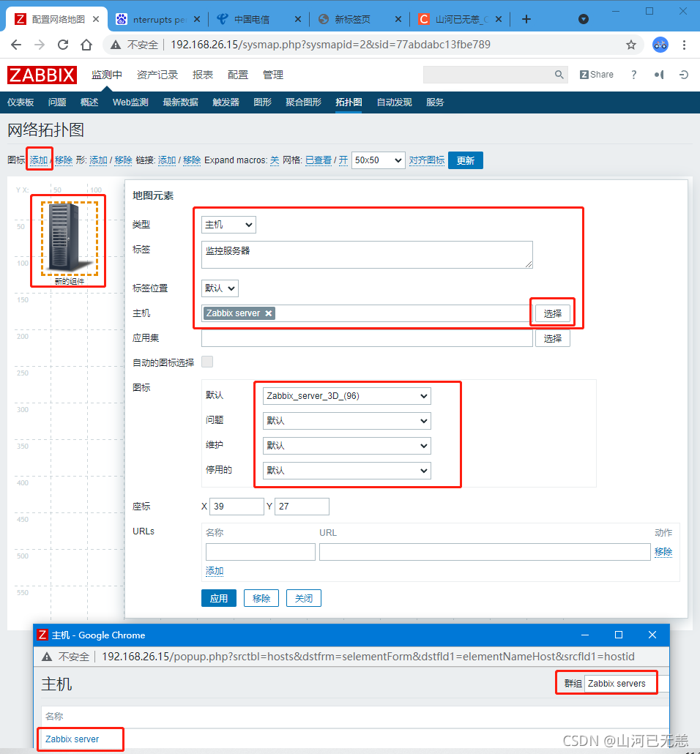The width and height of the screenshot is (700, 754).
Task: Remove Zabbix server tag from host field
Action: pos(269,313)
